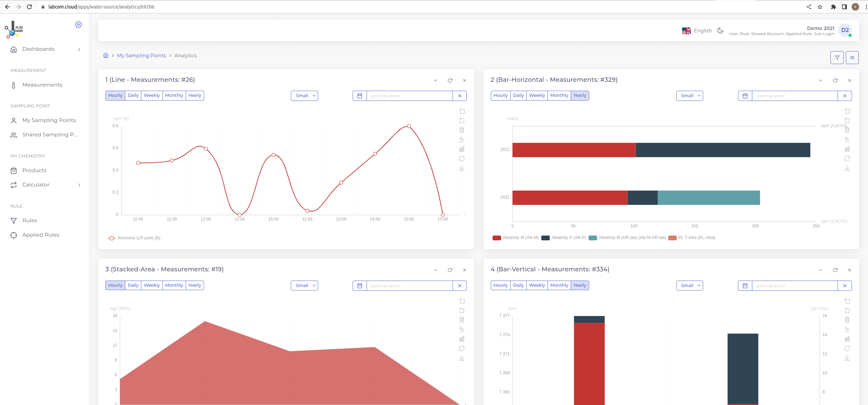This screenshot has width=868, height=405.
Task: Toggle Alkalinity M (Alk-M) legend swatch
Action: point(497,238)
